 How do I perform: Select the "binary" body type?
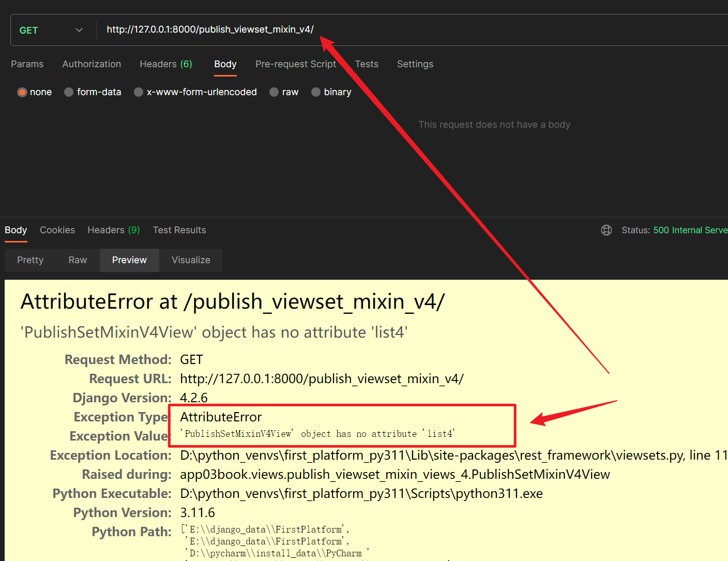coord(331,92)
